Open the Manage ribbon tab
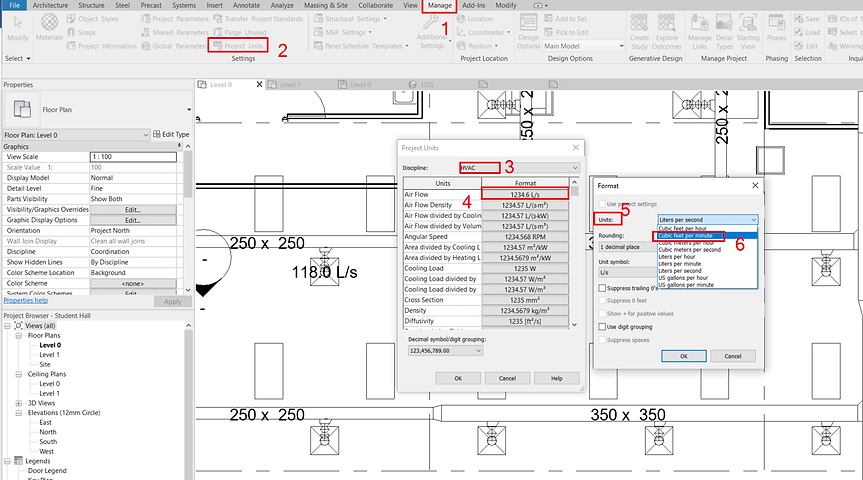The image size is (863, 480). click(439, 6)
